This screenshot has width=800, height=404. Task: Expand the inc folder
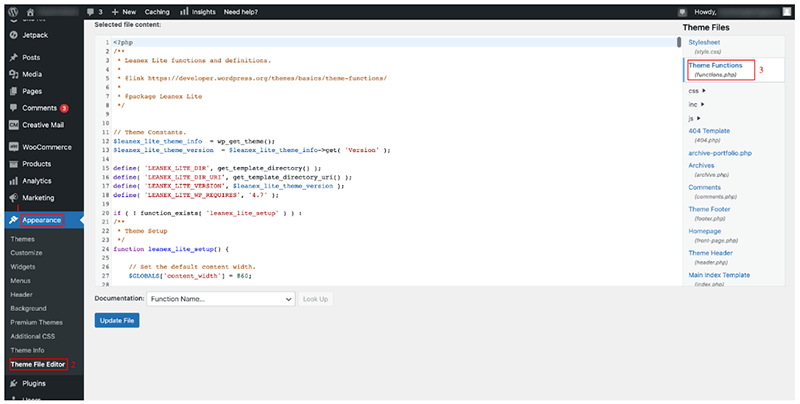696,104
